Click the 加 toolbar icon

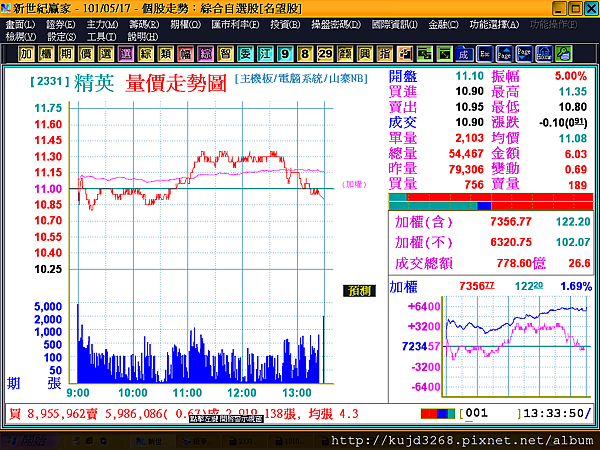(26, 54)
